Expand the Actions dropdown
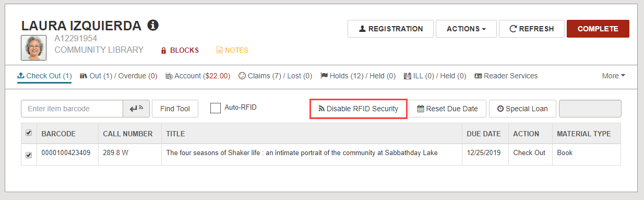644x200 pixels. tap(466, 29)
